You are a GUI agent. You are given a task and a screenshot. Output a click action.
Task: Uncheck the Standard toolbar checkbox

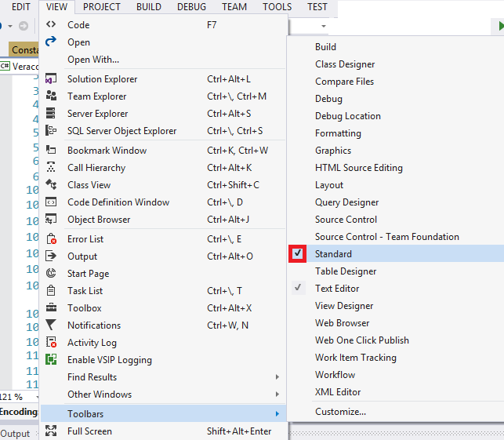coord(297,254)
